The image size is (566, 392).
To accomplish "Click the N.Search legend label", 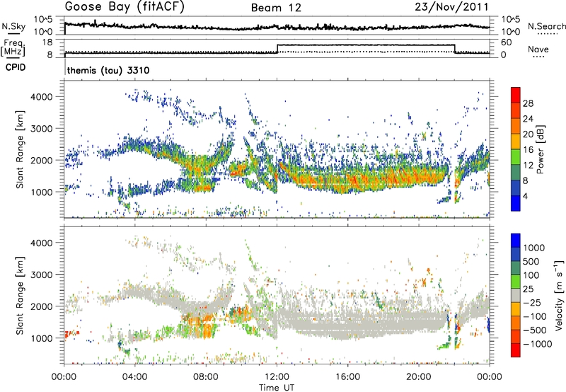I will (546, 26).
